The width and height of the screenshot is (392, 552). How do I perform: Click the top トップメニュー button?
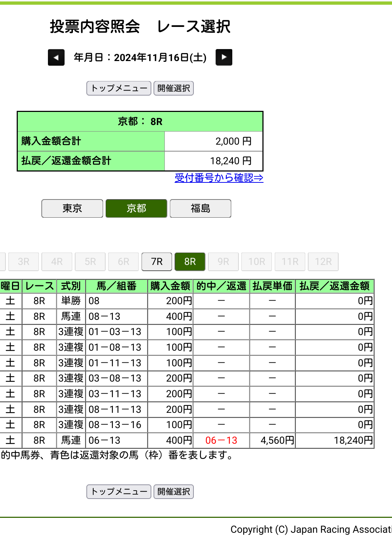pyautogui.click(x=119, y=88)
